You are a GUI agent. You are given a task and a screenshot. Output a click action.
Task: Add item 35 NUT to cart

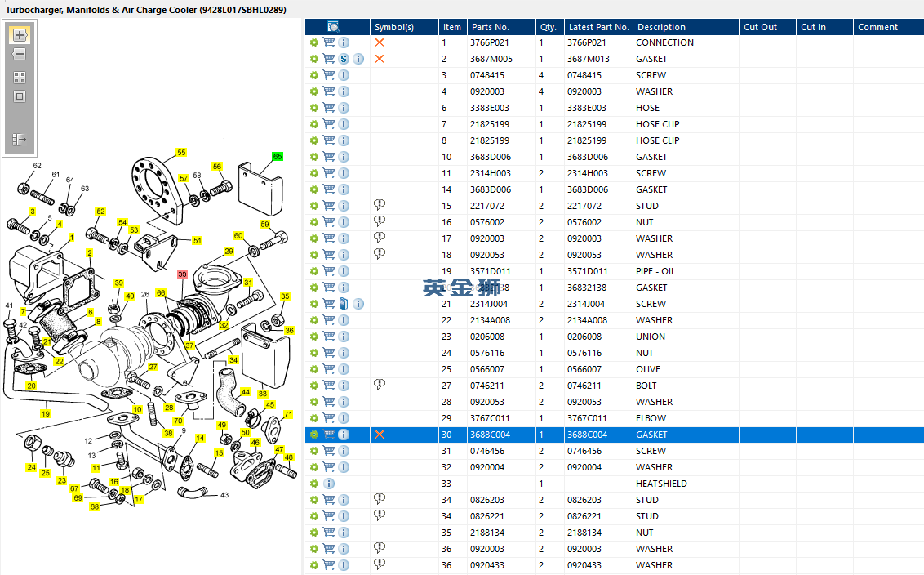(x=329, y=533)
